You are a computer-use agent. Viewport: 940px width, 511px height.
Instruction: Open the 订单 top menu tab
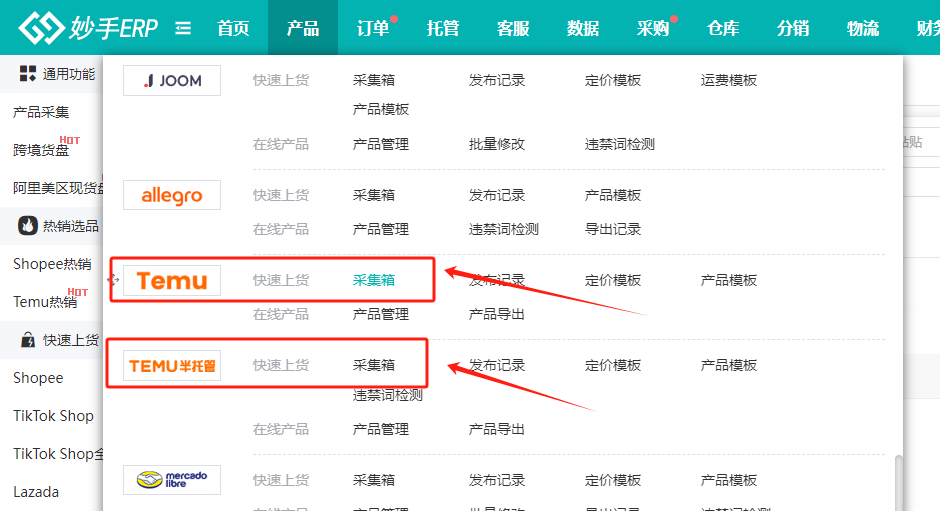click(373, 28)
